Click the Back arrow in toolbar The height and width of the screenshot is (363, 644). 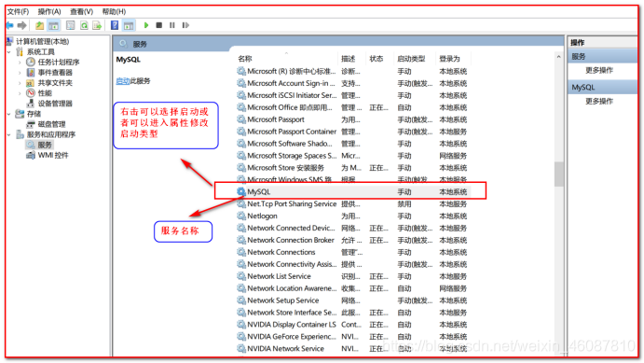10,25
